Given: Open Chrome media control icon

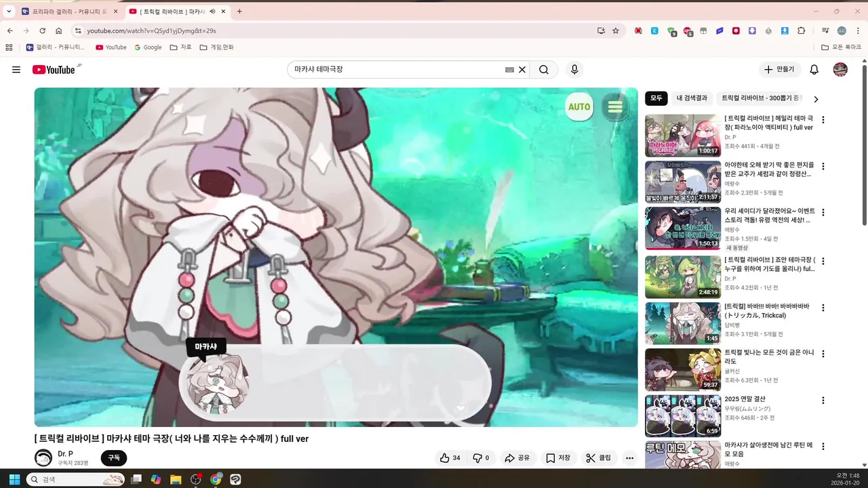Looking at the screenshot, I should (x=825, y=30).
